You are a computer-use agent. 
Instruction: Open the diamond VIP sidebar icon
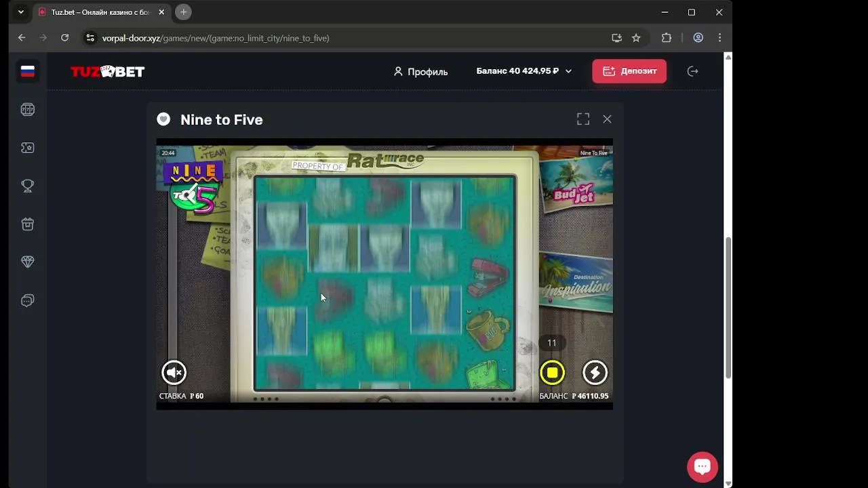(x=28, y=262)
